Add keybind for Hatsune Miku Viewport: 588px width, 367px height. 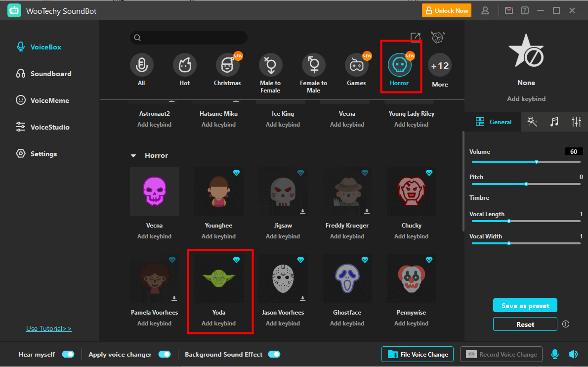[218, 124]
